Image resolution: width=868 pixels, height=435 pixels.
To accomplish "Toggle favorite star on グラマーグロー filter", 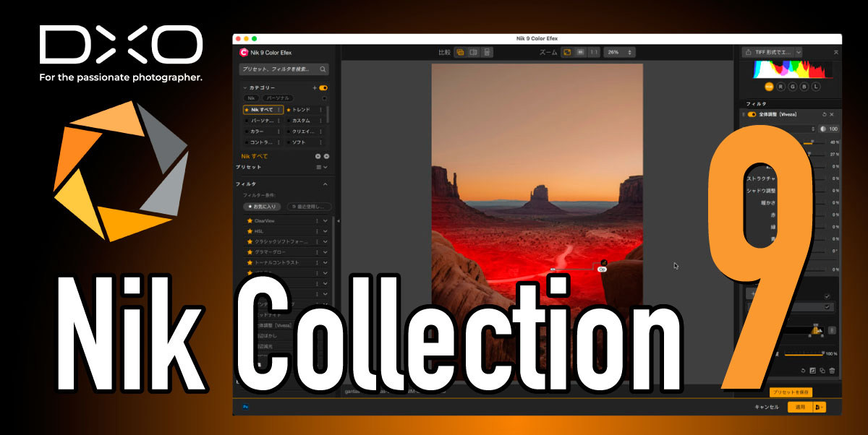I will click(250, 252).
